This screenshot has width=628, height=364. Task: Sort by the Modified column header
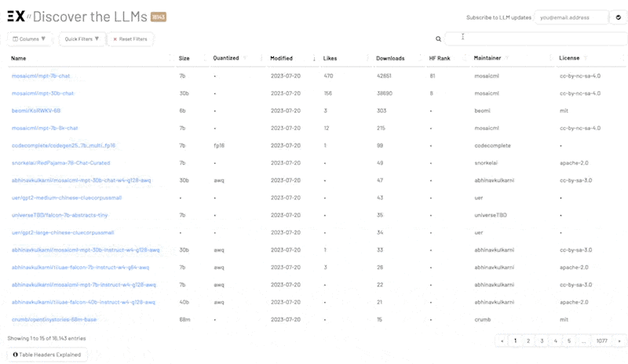click(x=281, y=58)
